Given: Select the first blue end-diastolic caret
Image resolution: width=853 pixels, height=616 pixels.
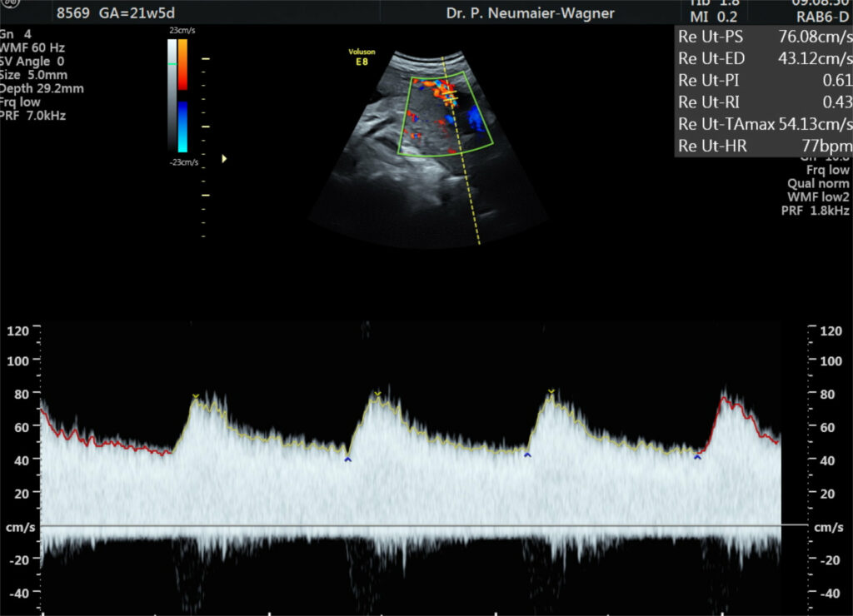Looking at the screenshot, I should (348, 460).
